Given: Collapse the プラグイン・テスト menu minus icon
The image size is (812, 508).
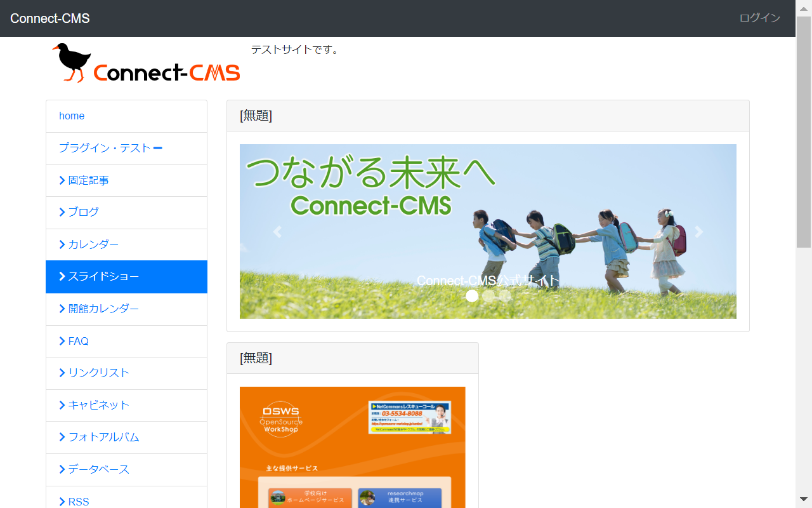Looking at the screenshot, I should (158, 149).
